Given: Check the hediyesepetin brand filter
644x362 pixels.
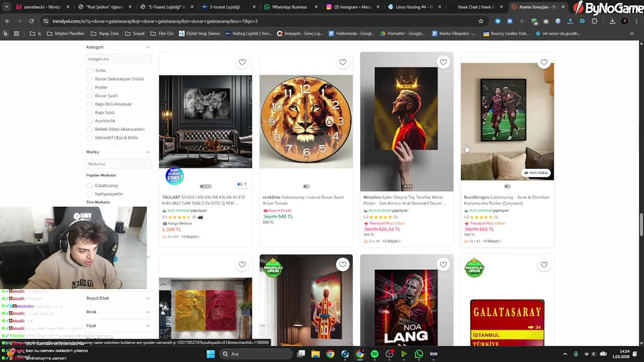Looking at the screenshot, I should coord(90,194).
